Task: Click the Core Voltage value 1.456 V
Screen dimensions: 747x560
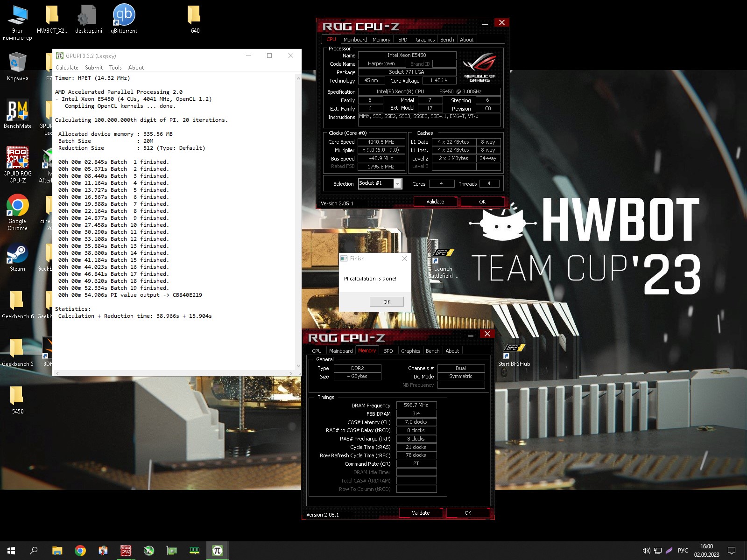Action: (439, 80)
